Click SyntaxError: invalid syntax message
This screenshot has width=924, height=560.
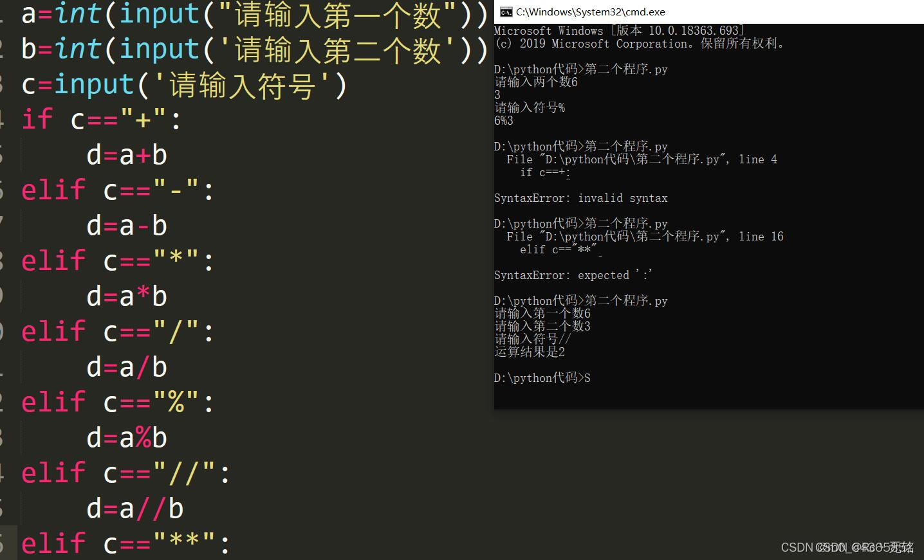coord(581,198)
